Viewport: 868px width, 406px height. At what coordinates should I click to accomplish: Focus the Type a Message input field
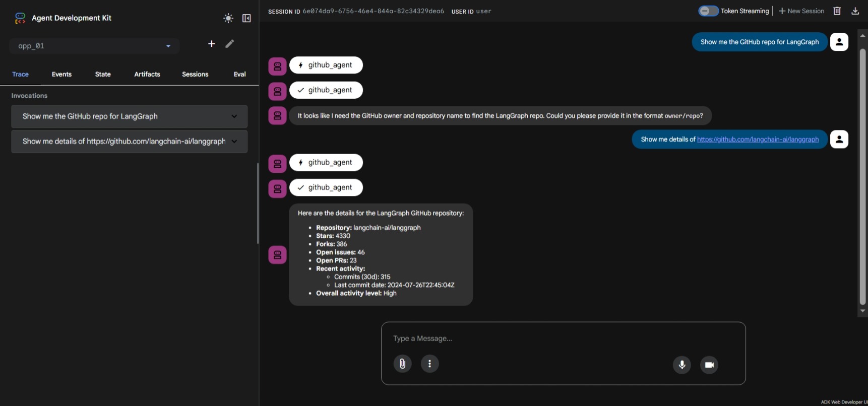pyautogui.click(x=563, y=339)
